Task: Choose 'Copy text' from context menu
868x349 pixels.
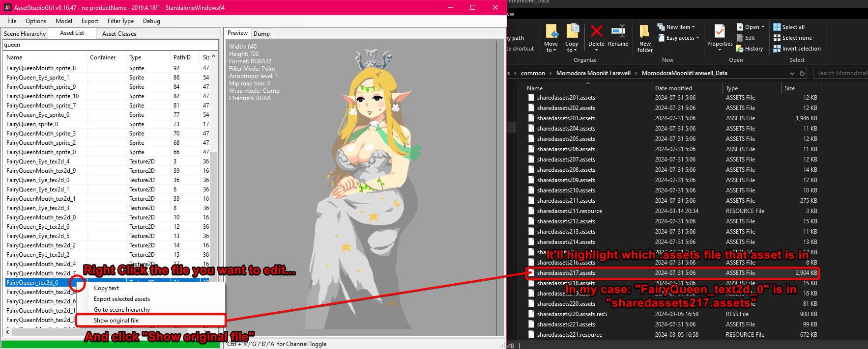Action: tap(151, 288)
